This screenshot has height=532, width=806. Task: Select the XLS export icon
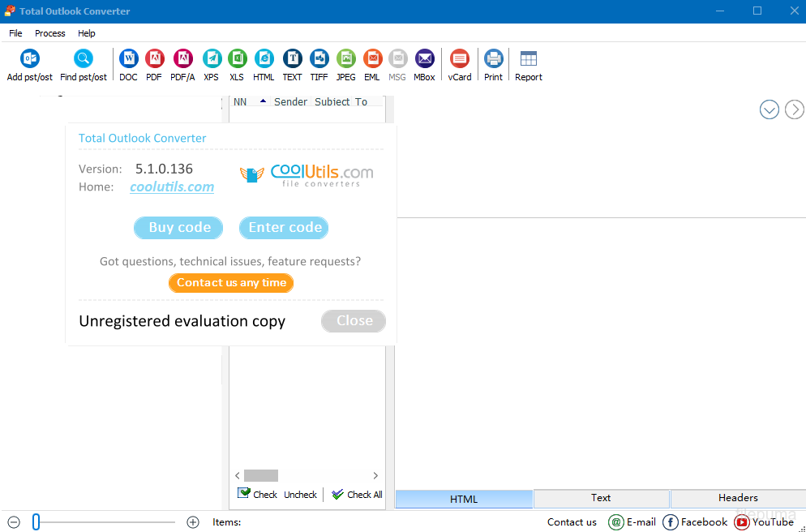[x=237, y=59]
